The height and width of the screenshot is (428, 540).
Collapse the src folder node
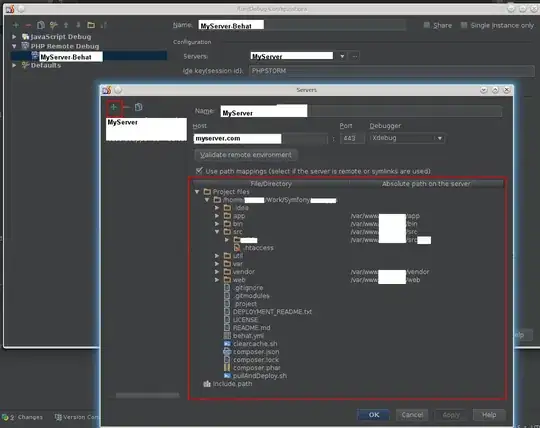point(217,232)
